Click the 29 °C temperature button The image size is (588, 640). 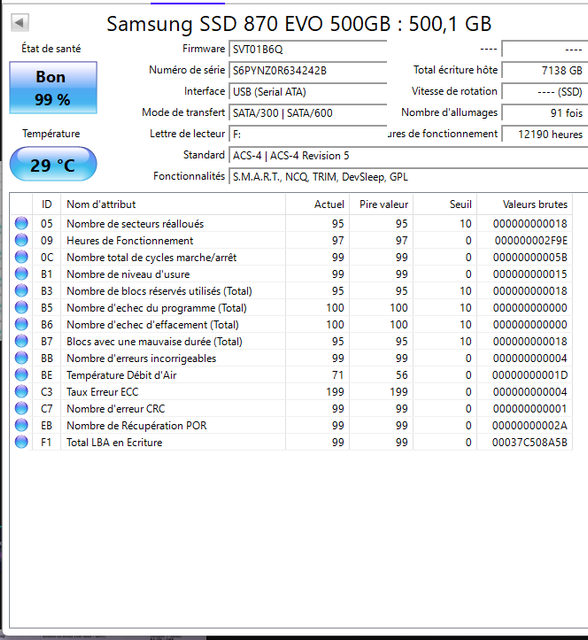click(x=53, y=164)
